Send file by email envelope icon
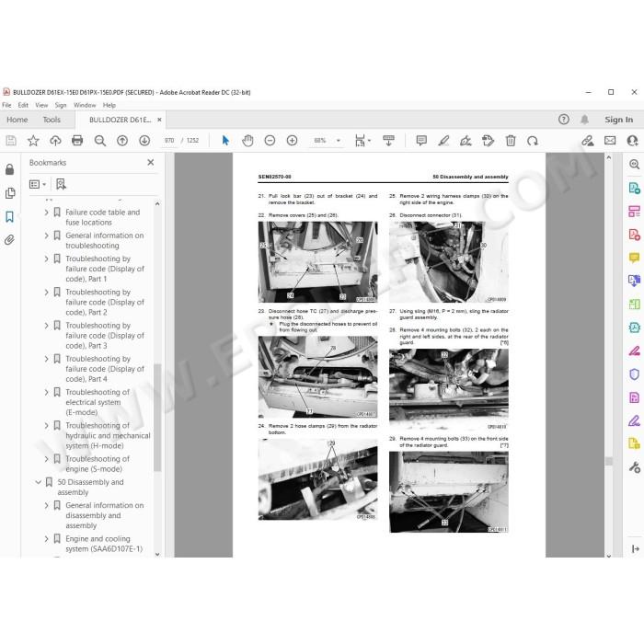644x644 pixels. coord(610,141)
